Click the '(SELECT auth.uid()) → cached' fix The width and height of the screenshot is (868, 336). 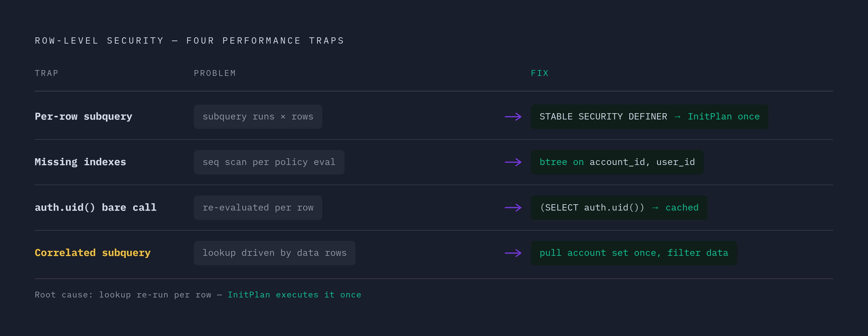(x=619, y=208)
